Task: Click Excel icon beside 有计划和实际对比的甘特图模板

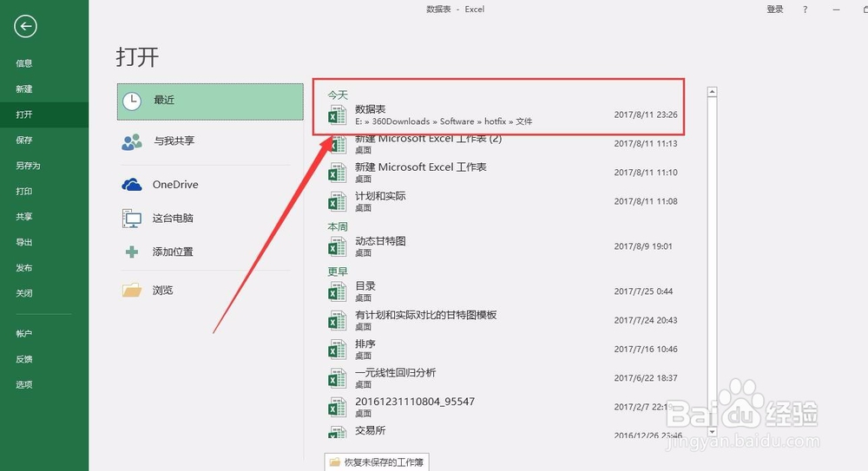Action: point(337,320)
